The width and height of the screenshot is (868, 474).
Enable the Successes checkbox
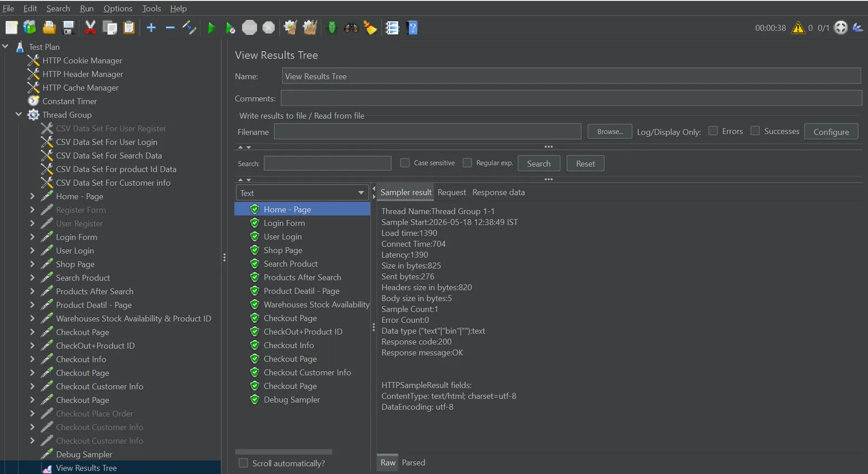[x=755, y=131]
